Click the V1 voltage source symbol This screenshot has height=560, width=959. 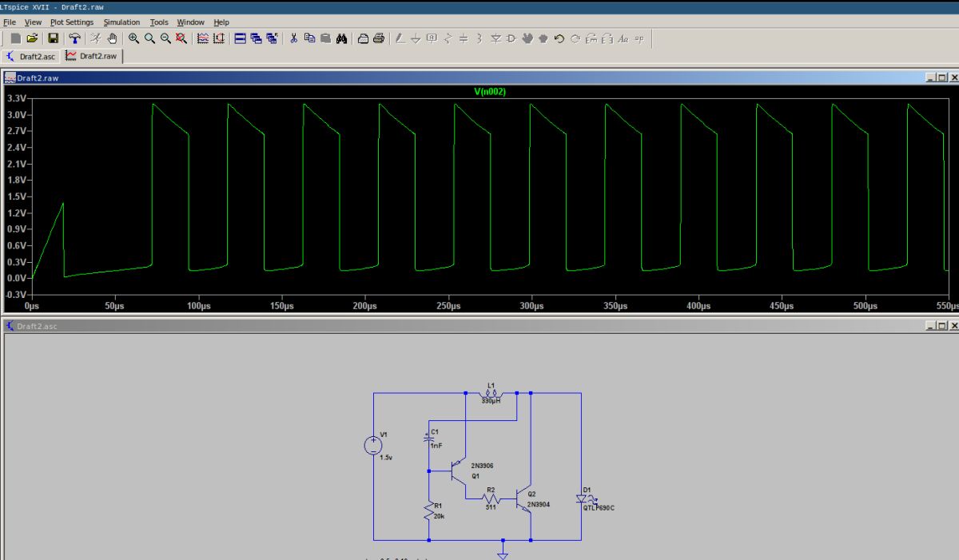(x=373, y=446)
